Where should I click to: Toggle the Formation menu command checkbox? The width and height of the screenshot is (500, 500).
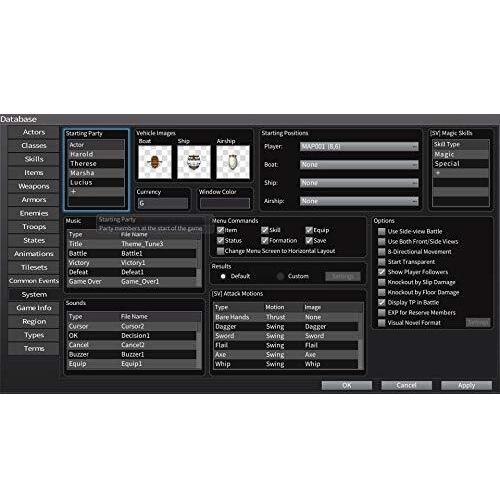tap(265, 240)
